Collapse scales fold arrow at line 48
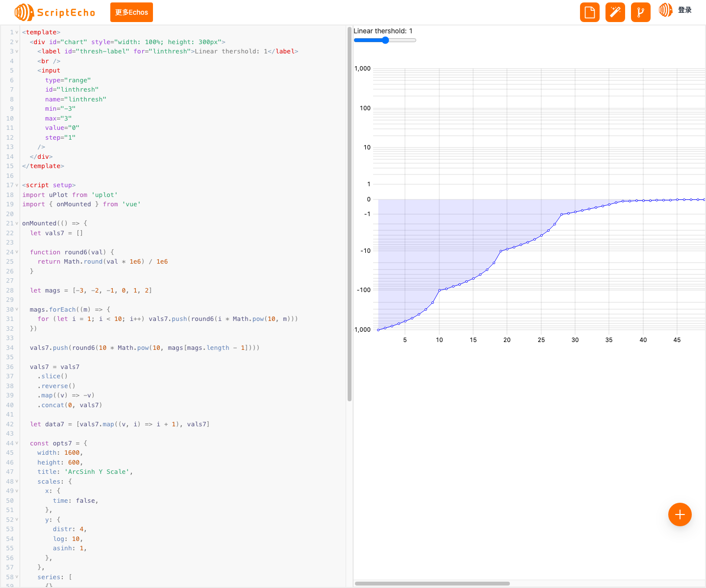 click(x=17, y=481)
